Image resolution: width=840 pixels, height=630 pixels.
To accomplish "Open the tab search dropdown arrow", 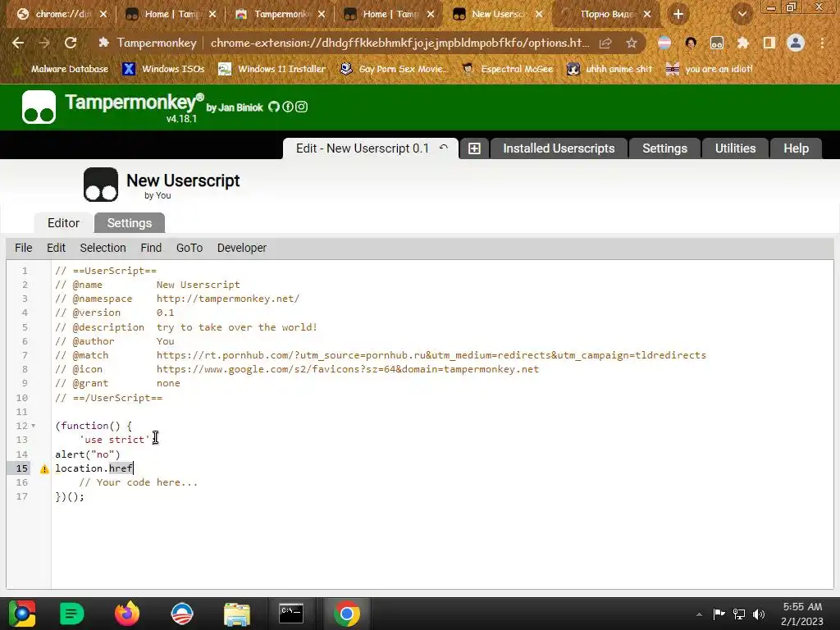I will coord(742,15).
